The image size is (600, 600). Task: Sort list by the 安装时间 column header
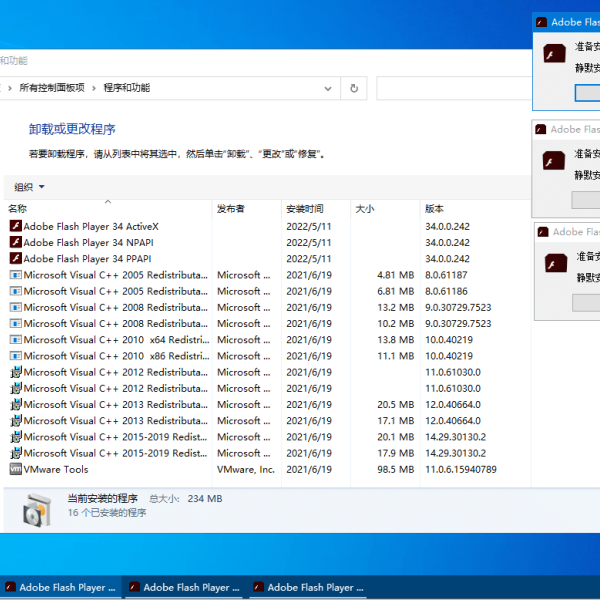pyautogui.click(x=316, y=209)
